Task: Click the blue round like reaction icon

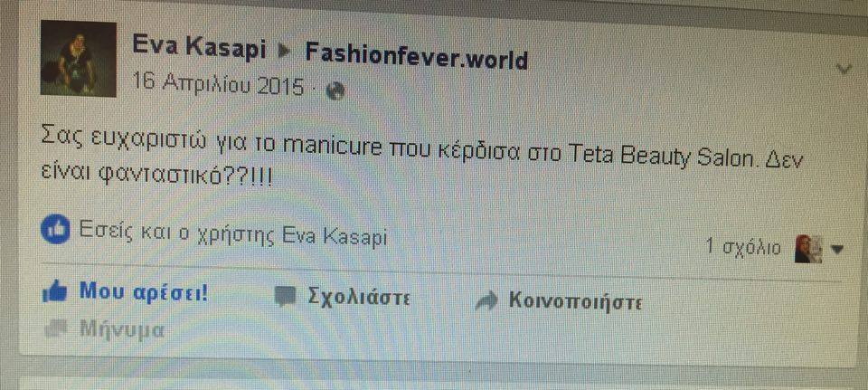Action: coord(55,230)
